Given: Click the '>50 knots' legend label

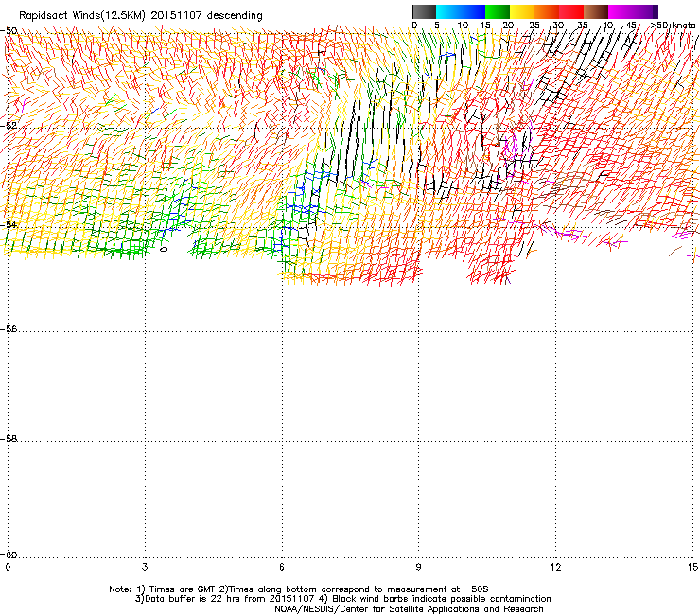Looking at the screenshot, I should click(x=673, y=25).
